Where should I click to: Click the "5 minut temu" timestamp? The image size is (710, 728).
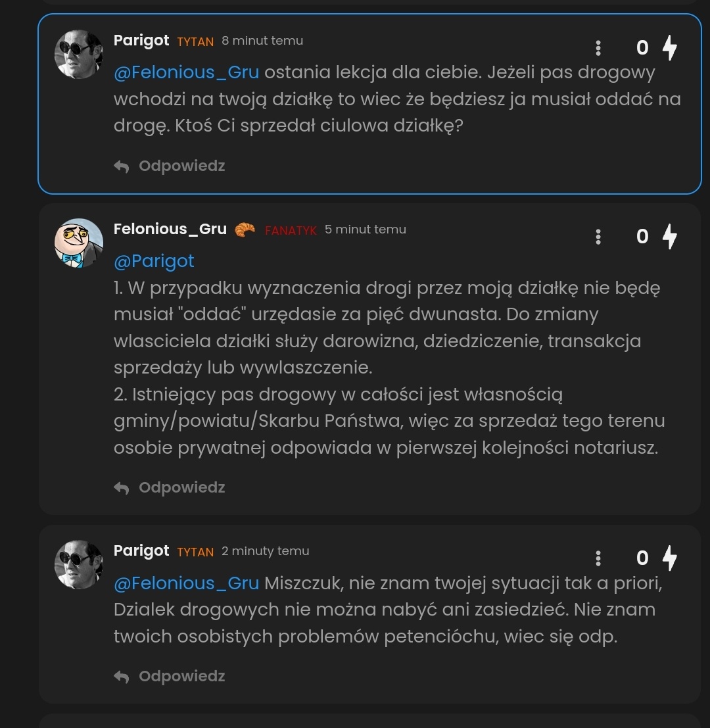(x=366, y=230)
